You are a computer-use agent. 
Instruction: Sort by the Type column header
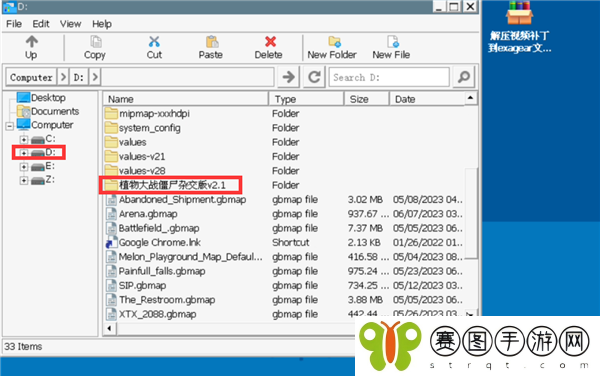tap(306, 99)
